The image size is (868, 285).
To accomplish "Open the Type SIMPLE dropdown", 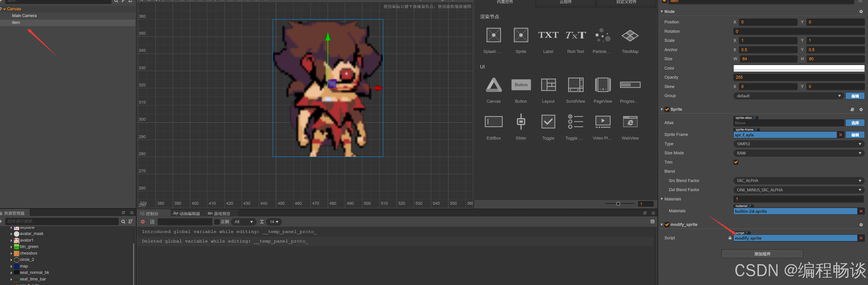I will [x=799, y=144].
